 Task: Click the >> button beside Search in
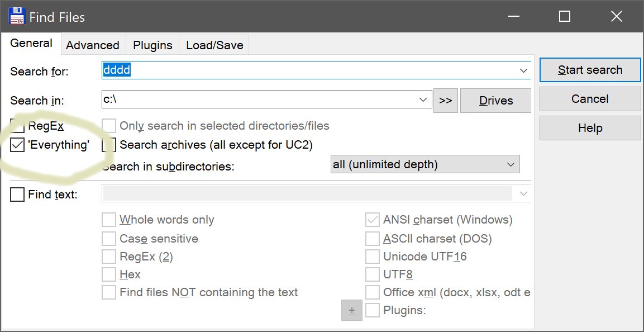(x=445, y=101)
